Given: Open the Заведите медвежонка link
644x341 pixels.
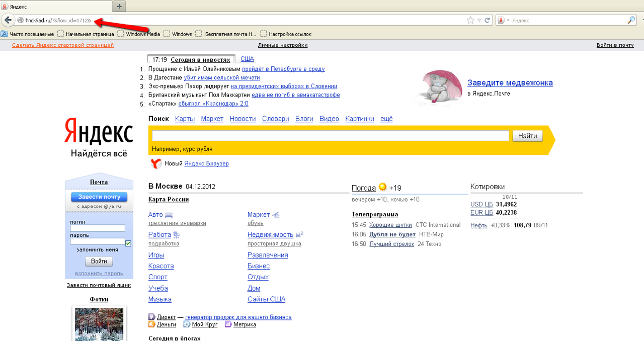Looking at the screenshot, I should coord(510,83).
